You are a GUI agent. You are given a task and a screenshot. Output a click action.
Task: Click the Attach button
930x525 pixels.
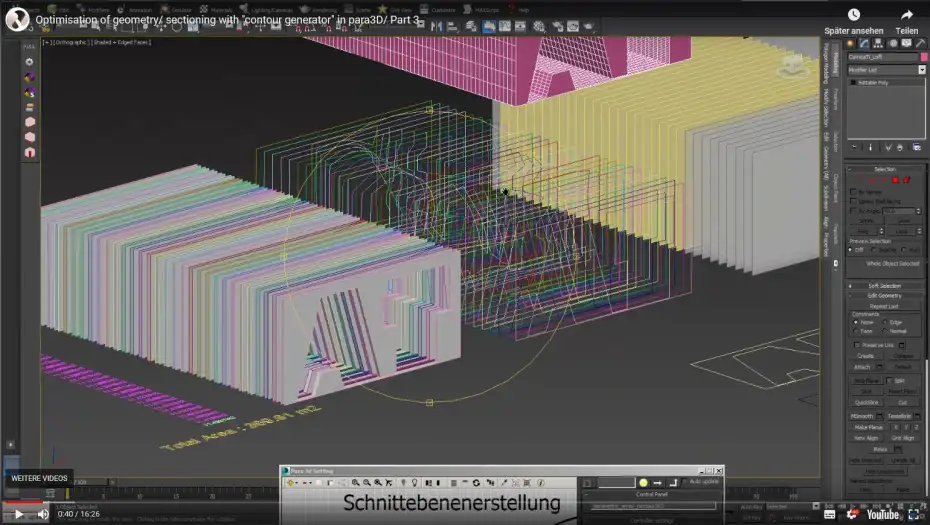tap(862, 367)
